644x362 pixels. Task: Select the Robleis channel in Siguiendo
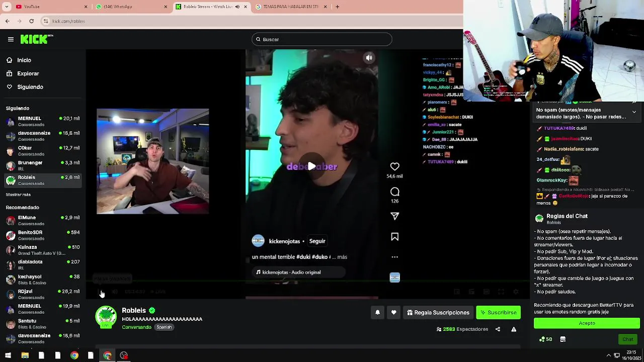tap(43, 180)
